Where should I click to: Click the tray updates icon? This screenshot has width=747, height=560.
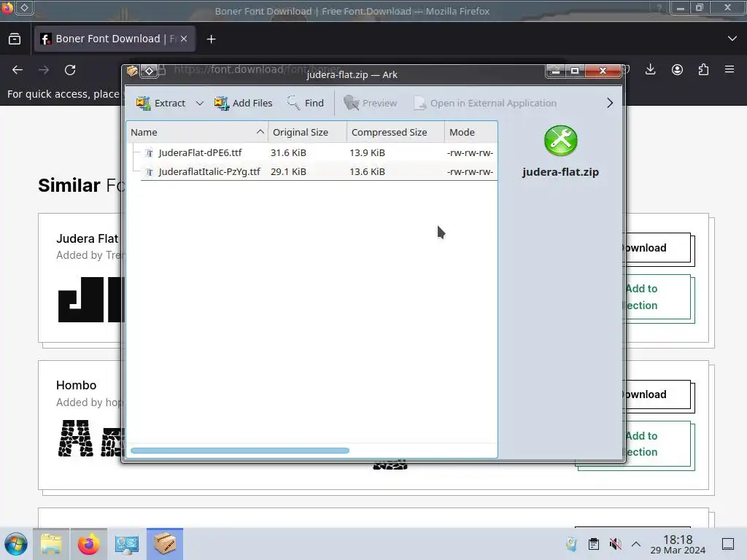[572, 544]
